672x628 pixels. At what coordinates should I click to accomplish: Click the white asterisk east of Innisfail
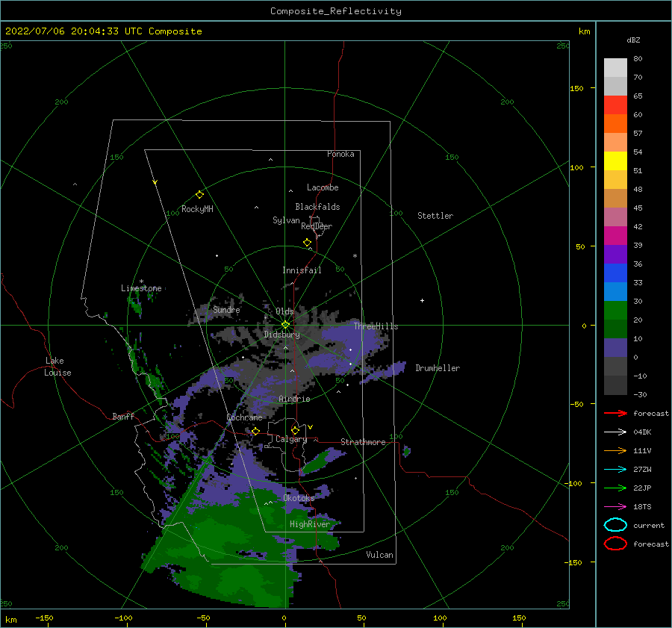point(355,256)
